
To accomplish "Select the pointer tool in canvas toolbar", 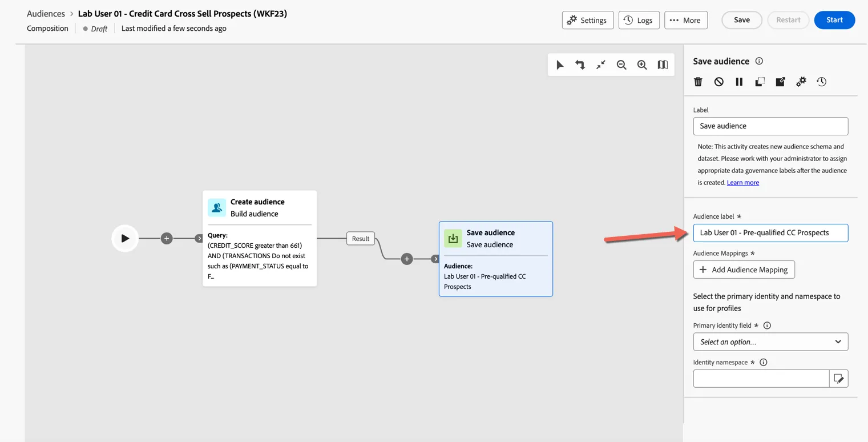I will pos(560,65).
